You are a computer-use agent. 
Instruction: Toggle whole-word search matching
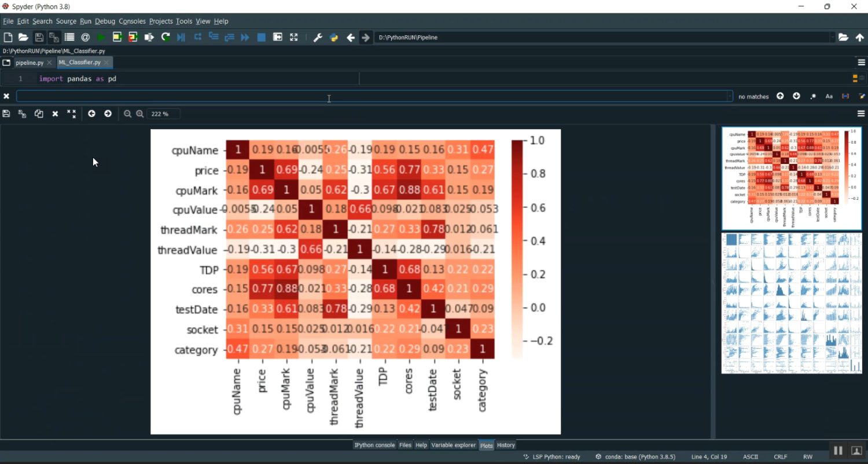(846, 96)
